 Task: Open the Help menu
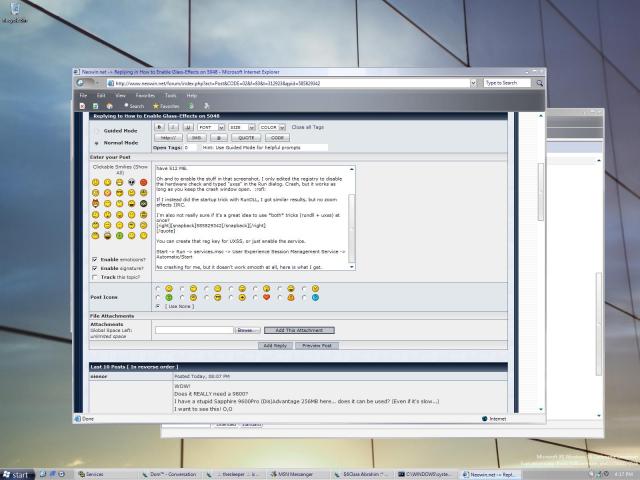click(x=191, y=96)
